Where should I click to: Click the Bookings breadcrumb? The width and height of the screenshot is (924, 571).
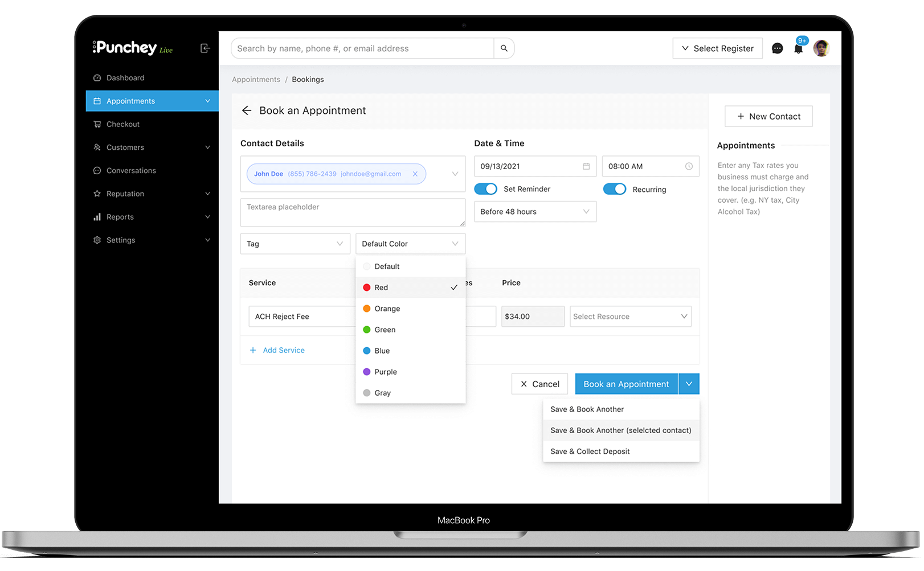click(308, 80)
